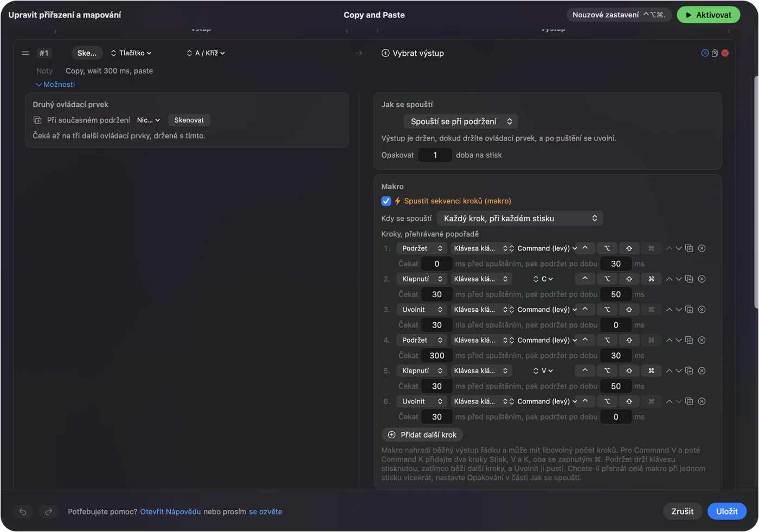Screen dimensions: 759x532
Task: Click the Skenovat button
Action: [x=189, y=120]
